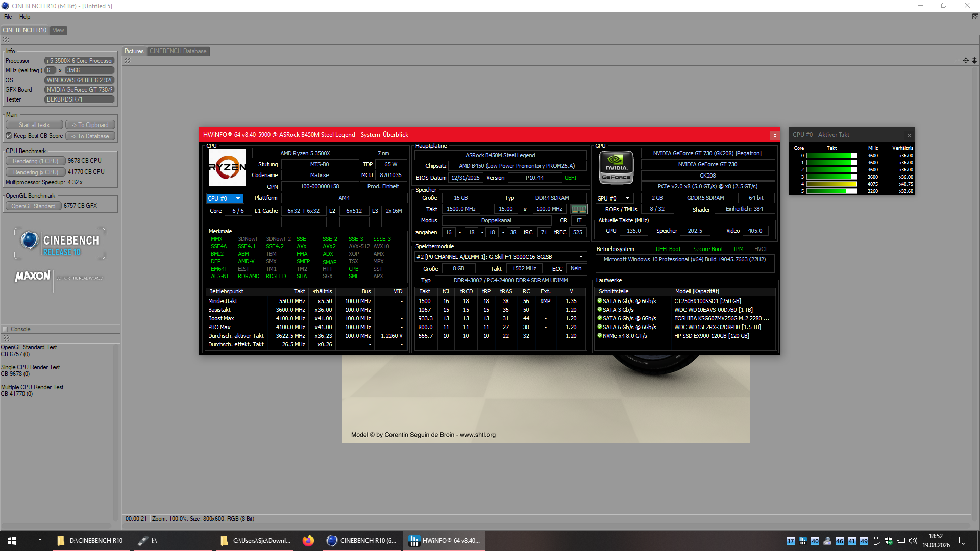
Task: Open the Windows Start menu
Action: (x=12, y=541)
